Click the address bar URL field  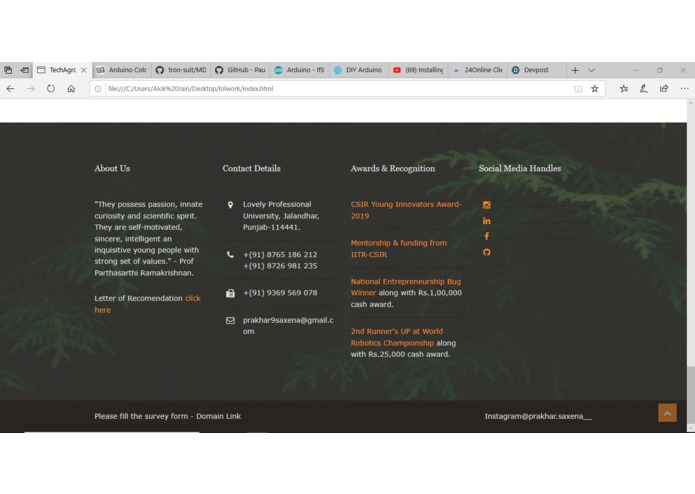pos(337,89)
